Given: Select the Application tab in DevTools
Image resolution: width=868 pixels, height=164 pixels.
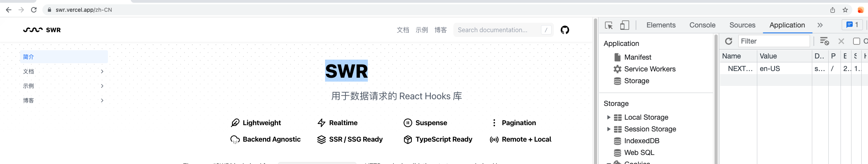Looking at the screenshot, I should [787, 25].
